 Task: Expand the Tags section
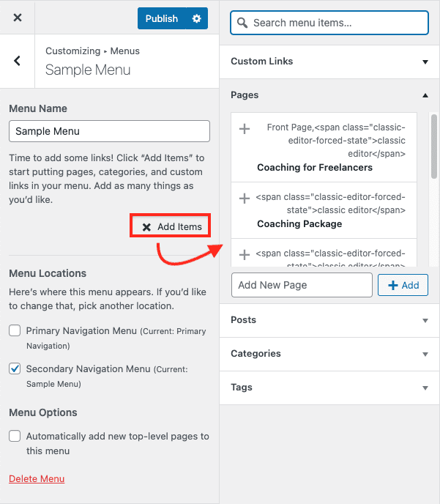click(x=425, y=388)
